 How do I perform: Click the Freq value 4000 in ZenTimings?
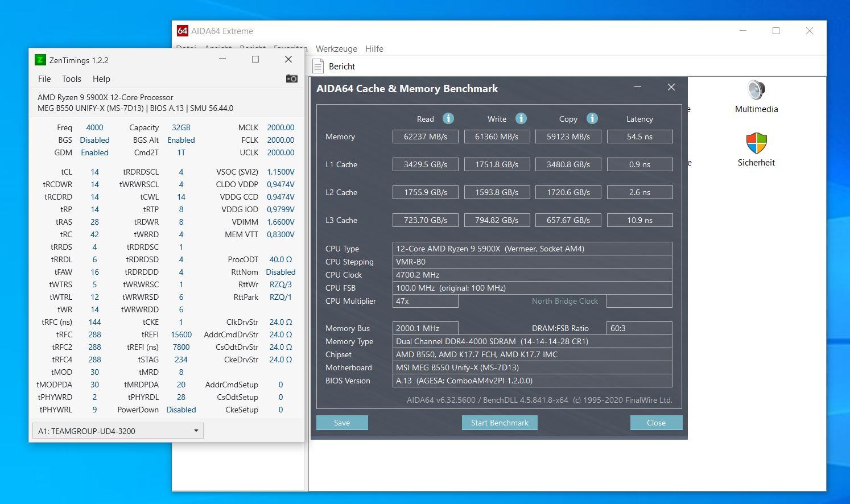pyautogui.click(x=94, y=127)
